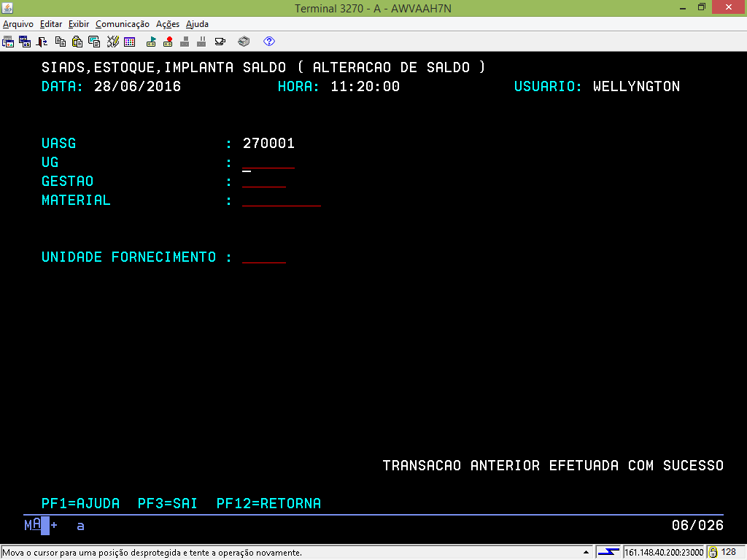Image resolution: width=747 pixels, height=560 pixels.
Task: Open the Ações menu
Action: [x=168, y=24]
